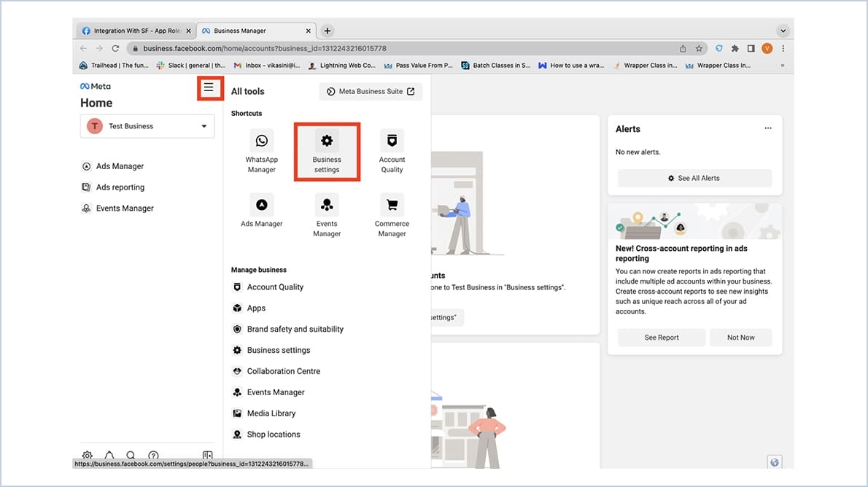The height and width of the screenshot is (487, 868).
Task: Open Collaboration Centre
Action: point(276,371)
